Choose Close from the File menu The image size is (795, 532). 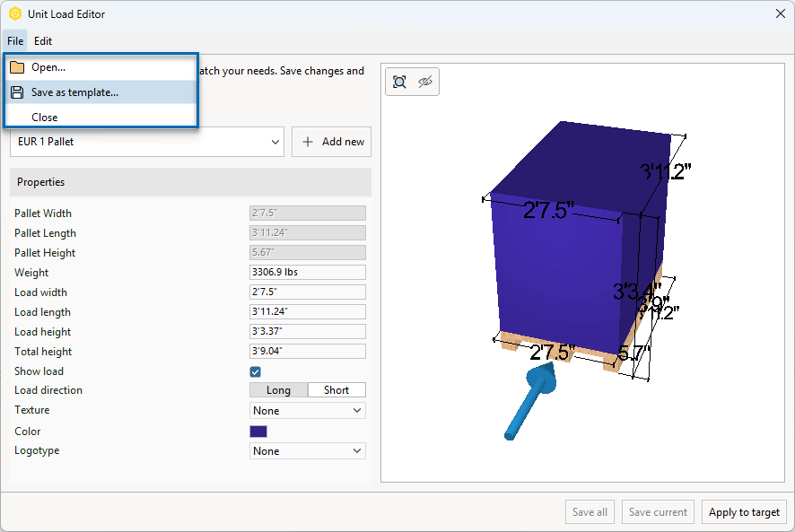tap(100, 118)
